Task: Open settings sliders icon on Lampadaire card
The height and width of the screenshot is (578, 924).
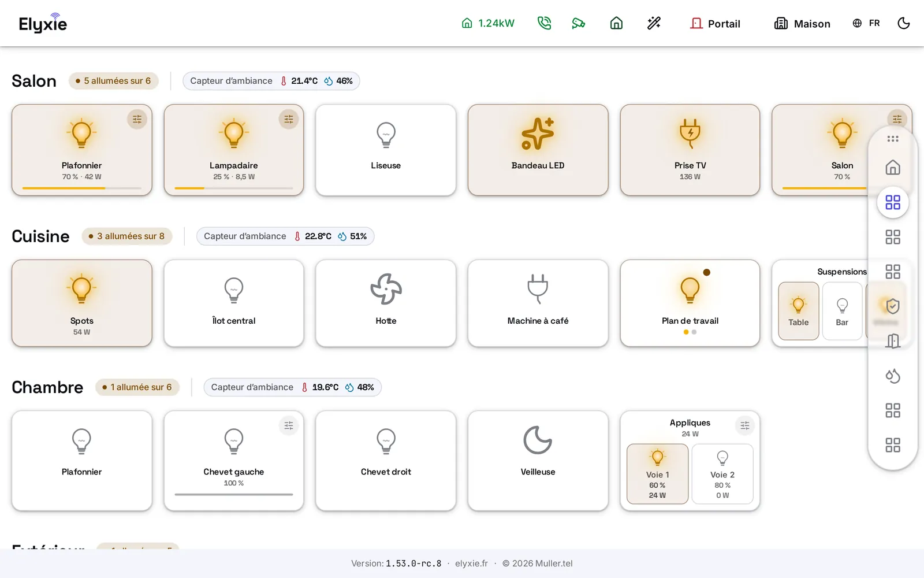Action: (289, 119)
